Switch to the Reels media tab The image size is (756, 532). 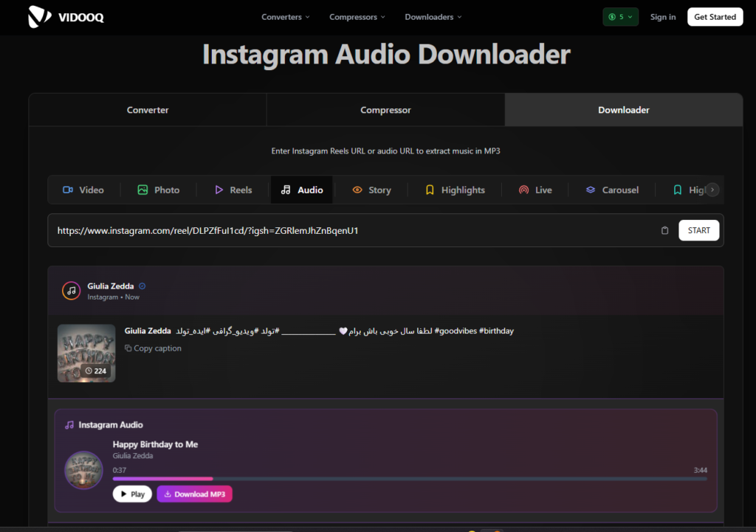point(233,190)
